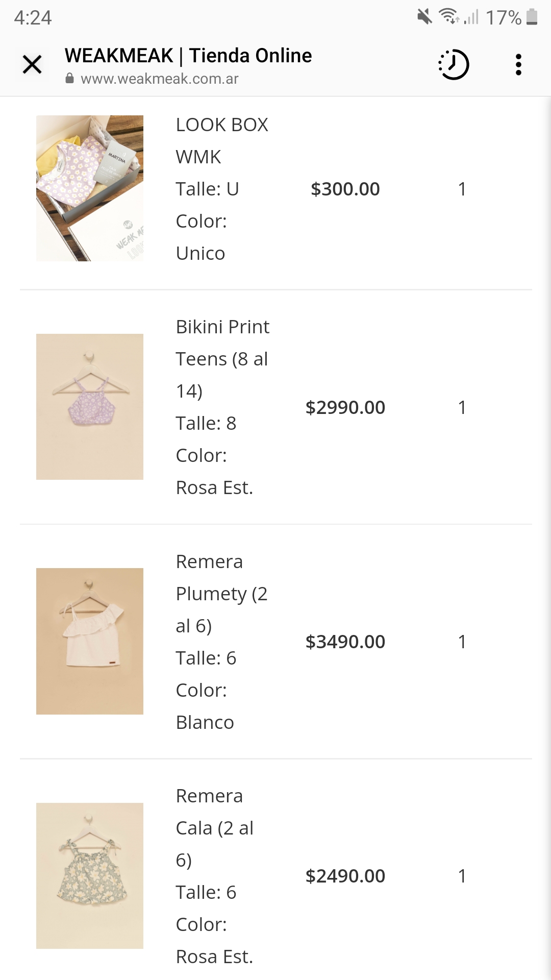Open the Remera Cala floral top thumbnail
This screenshot has height=980, width=551.
tap(90, 875)
